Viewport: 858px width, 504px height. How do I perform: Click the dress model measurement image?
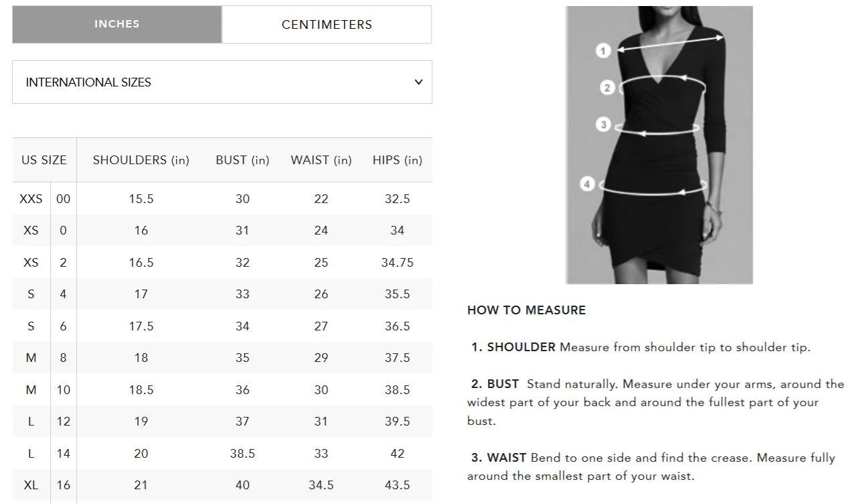659,145
